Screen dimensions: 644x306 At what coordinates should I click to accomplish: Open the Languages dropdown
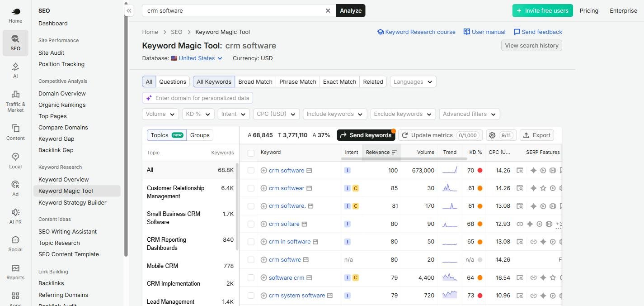tap(413, 81)
